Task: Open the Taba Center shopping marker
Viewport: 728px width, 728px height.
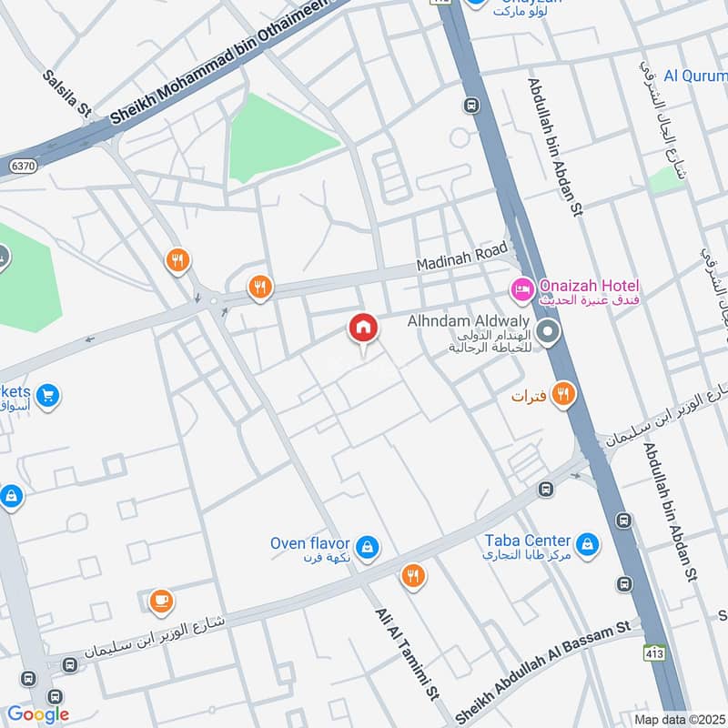Action: point(587,545)
